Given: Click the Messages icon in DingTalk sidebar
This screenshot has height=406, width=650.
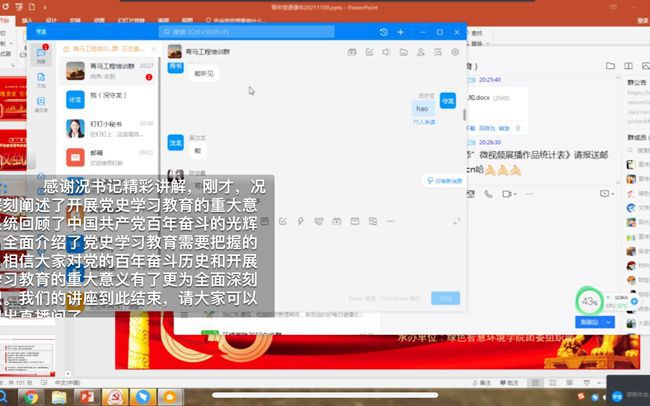Looking at the screenshot, I should coord(41,55).
